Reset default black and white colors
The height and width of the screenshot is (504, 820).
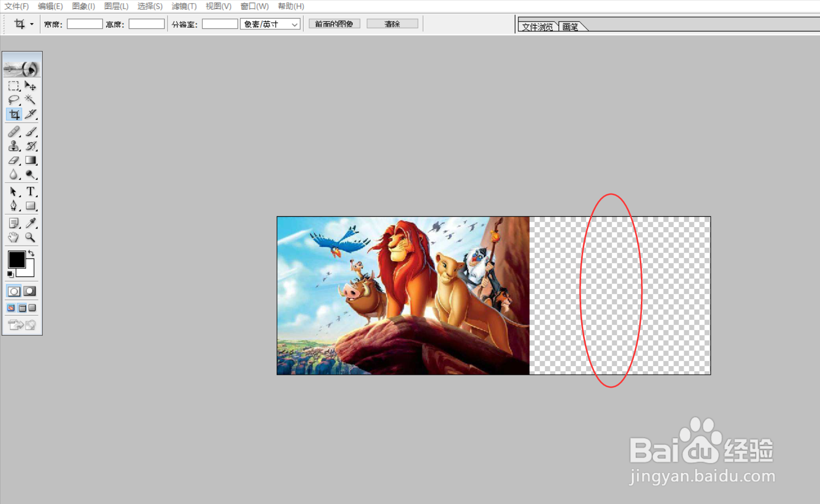click(x=10, y=274)
